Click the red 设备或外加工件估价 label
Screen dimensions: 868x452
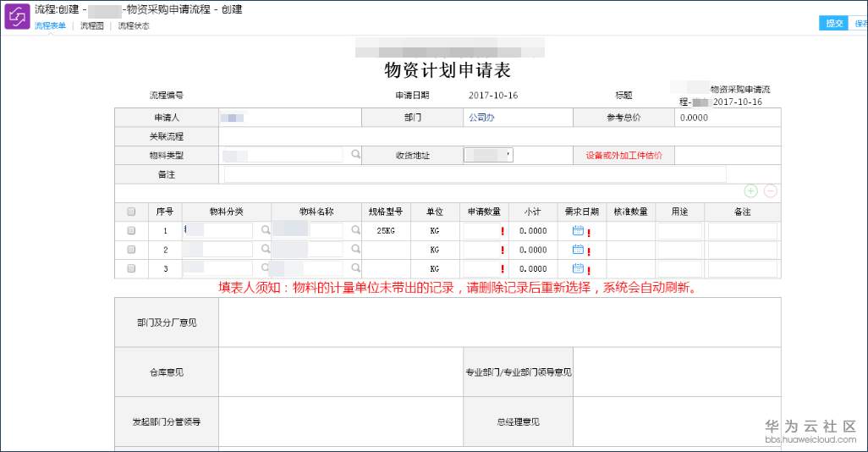click(624, 155)
